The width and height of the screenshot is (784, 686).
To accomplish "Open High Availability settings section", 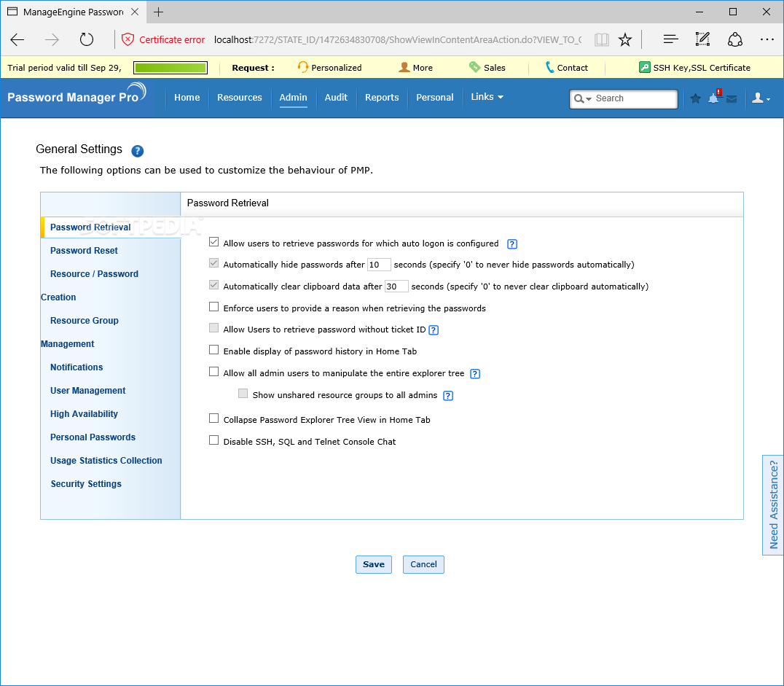I will tap(84, 414).
